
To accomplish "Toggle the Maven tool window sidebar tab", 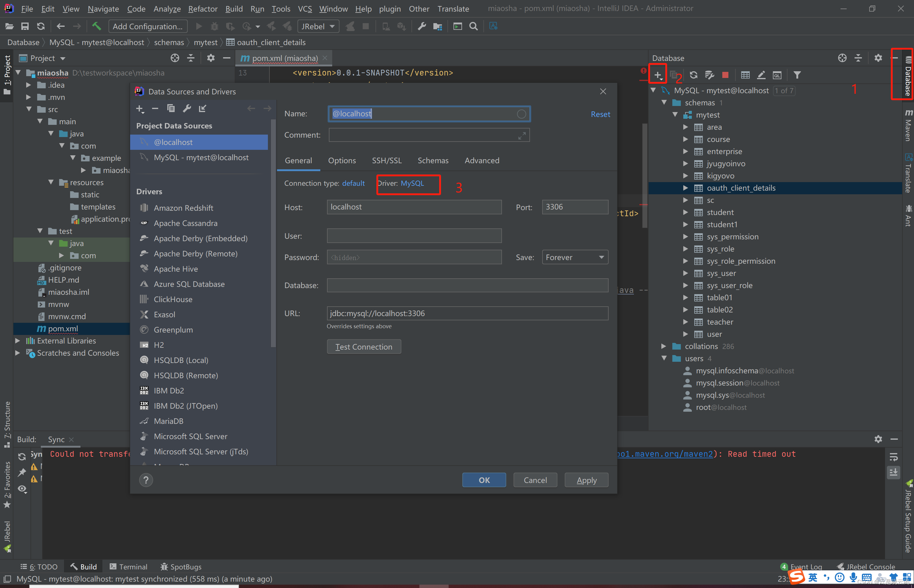I will (908, 125).
